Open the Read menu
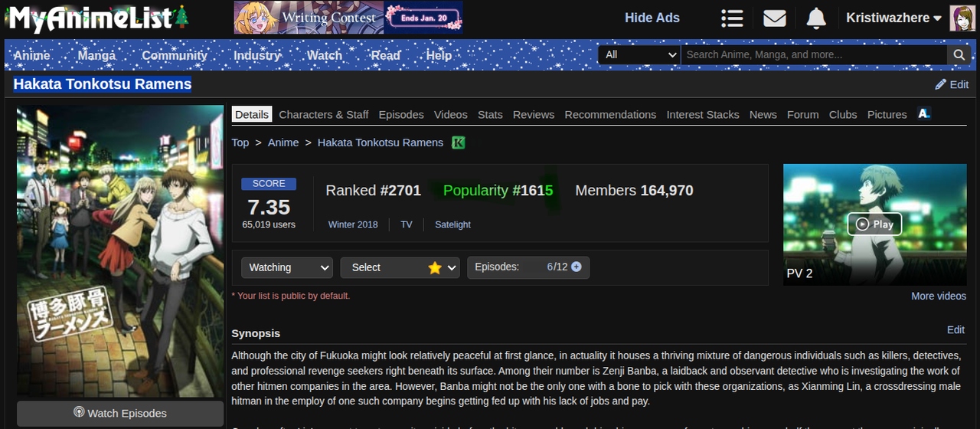 click(x=386, y=55)
